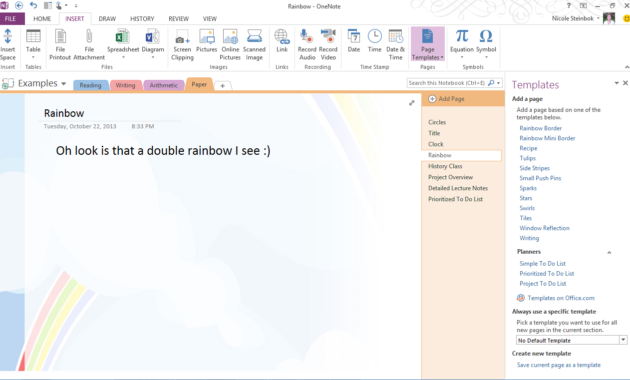The height and width of the screenshot is (380, 630).
Task: Expand page to full view
Action: [411, 103]
